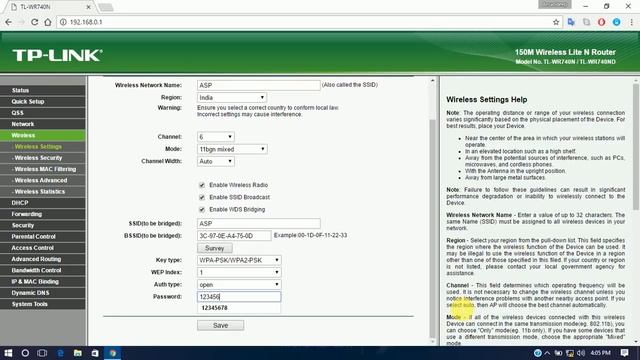Open Quick Setup menu item
The height and width of the screenshot is (360, 640).
[x=43, y=102]
